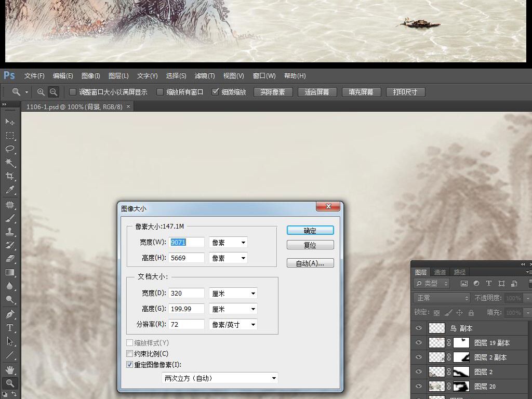
Task: Select the Brush tool
Action: pos(10,218)
